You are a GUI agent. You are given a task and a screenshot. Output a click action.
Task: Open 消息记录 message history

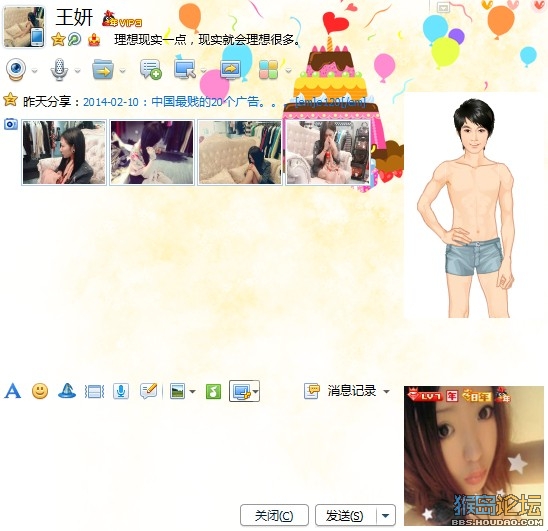(352, 391)
